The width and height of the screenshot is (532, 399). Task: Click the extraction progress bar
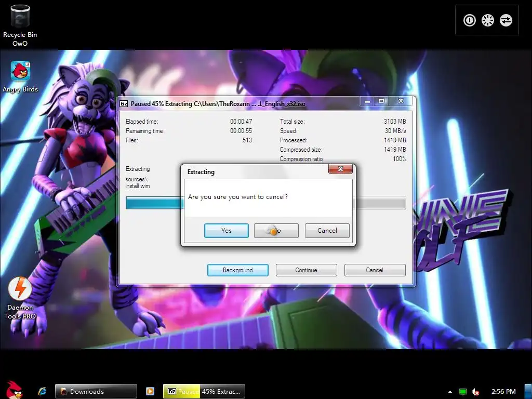tap(265, 203)
